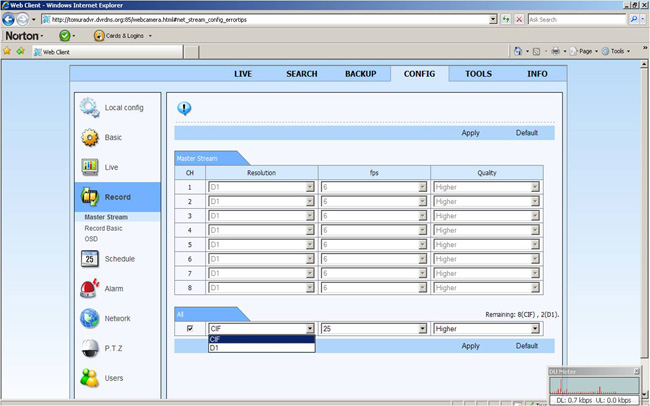650x406 pixels.
Task: Choose D1 in the resolution list
Action: (x=262, y=348)
